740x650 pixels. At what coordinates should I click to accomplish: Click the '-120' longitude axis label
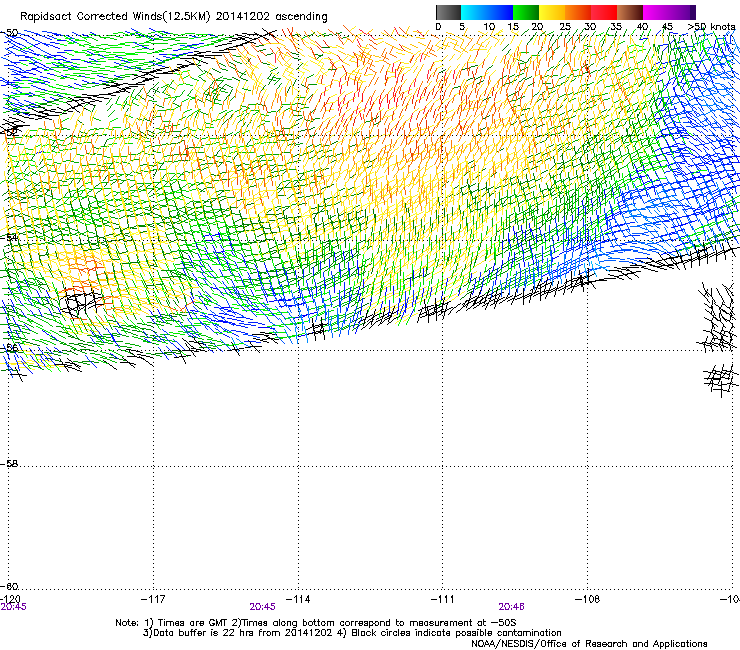[x=10, y=599]
